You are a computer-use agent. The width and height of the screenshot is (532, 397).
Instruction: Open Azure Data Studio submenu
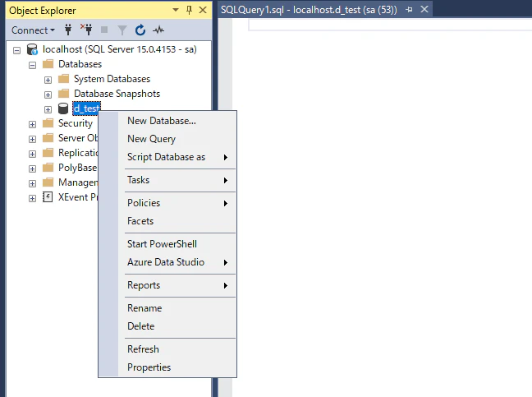(x=167, y=262)
